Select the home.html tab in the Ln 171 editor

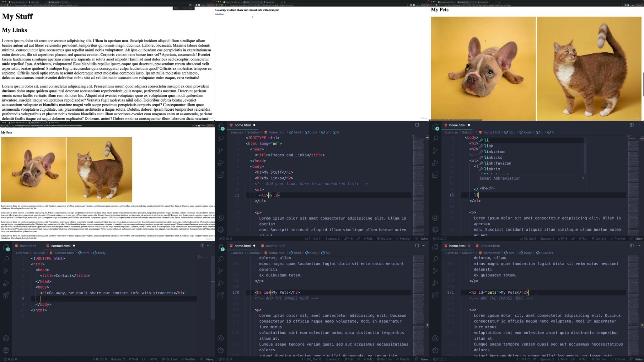[x=457, y=246]
